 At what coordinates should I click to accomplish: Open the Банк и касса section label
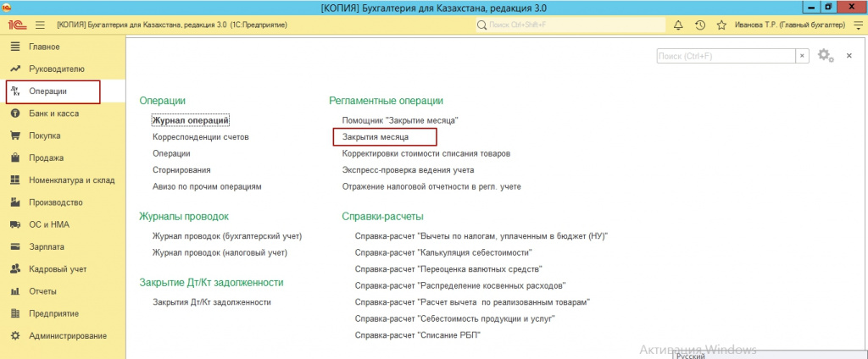[53, 113]
